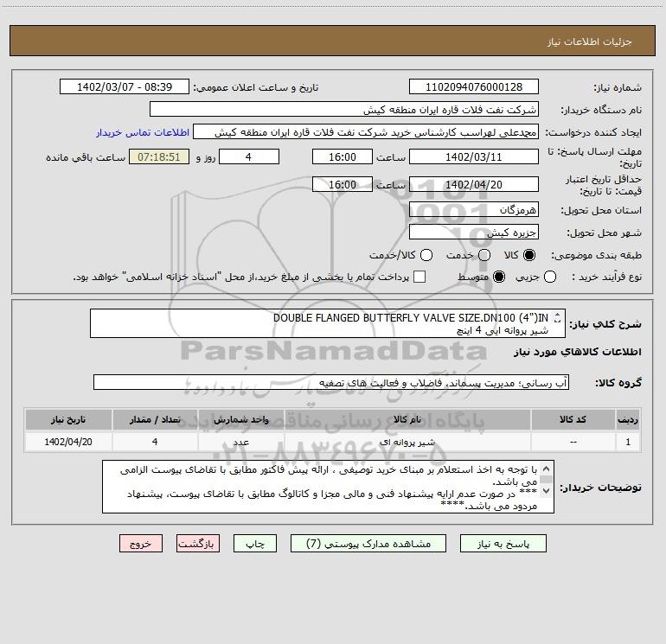Select the خدمت radio button
Screen dimensions: 666x644
click(484, 255)
